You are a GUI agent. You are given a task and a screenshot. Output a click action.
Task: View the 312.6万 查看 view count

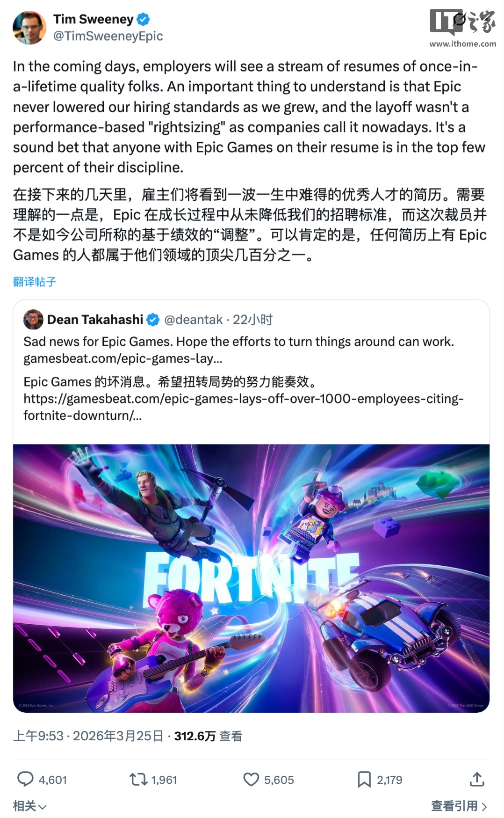coord(208,736)
